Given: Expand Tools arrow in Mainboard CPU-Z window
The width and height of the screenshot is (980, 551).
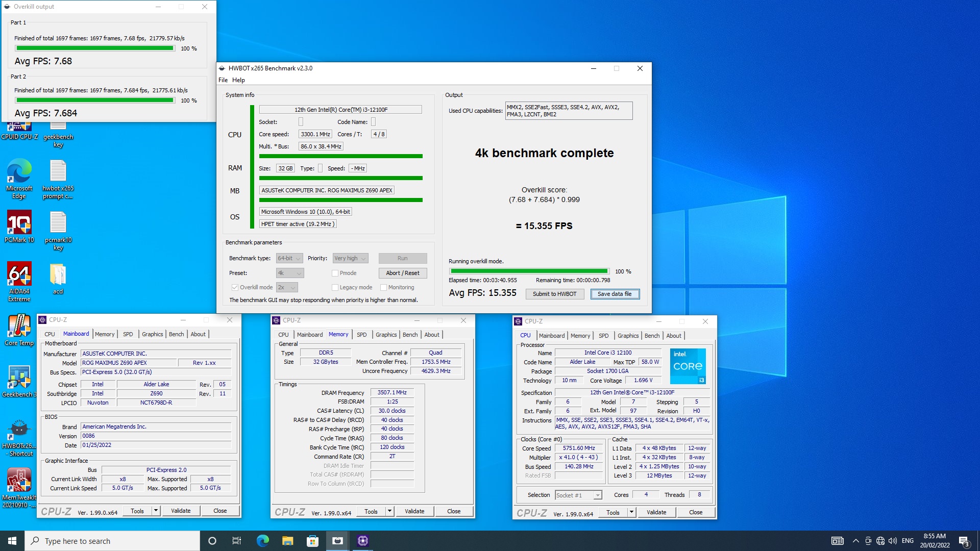Looking at the screenshot, I should pos(156,511).
